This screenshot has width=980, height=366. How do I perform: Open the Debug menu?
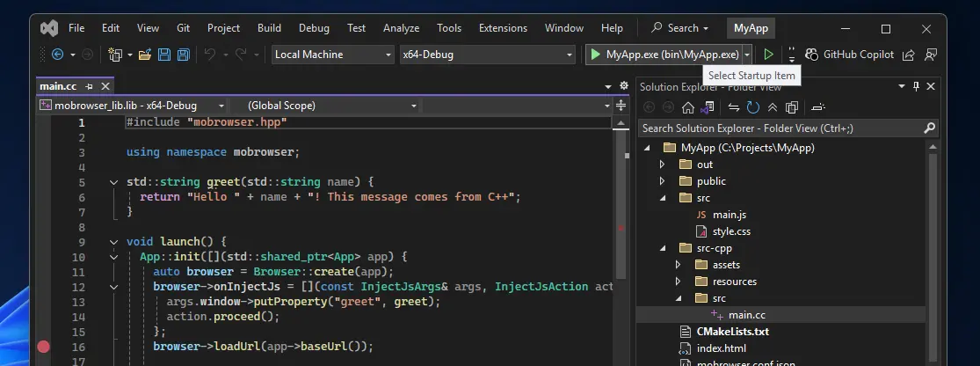[x=314, y=28]
